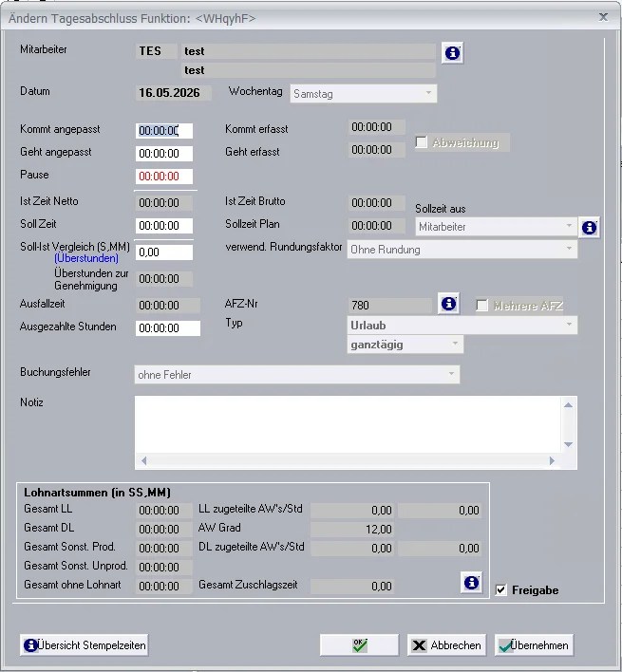Viewport: 622px width, 672px height.
Task: Click the Datum value 16.05.2026
Action: click(173, 93)
